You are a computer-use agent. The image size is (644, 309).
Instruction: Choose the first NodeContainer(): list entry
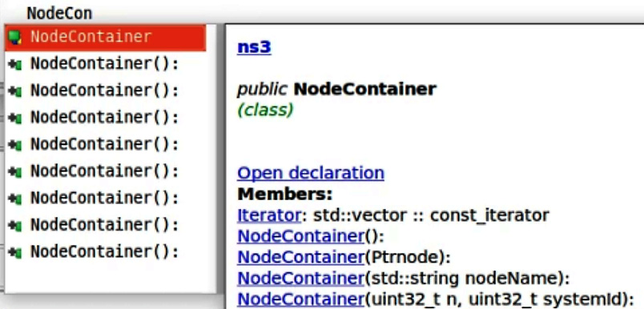tap(105, 64)
